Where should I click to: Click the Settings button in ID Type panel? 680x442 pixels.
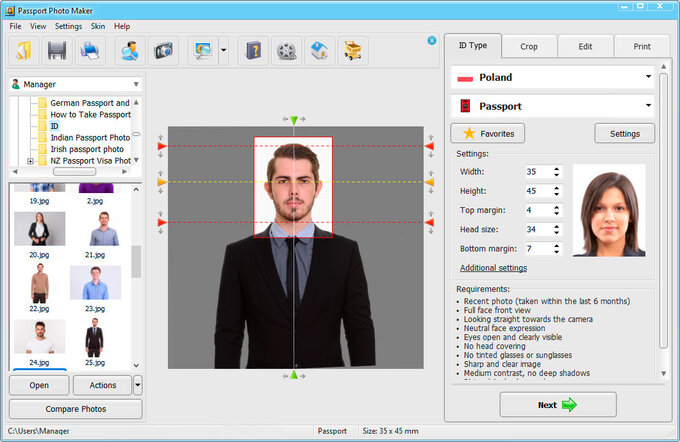(x=624, y=134)
